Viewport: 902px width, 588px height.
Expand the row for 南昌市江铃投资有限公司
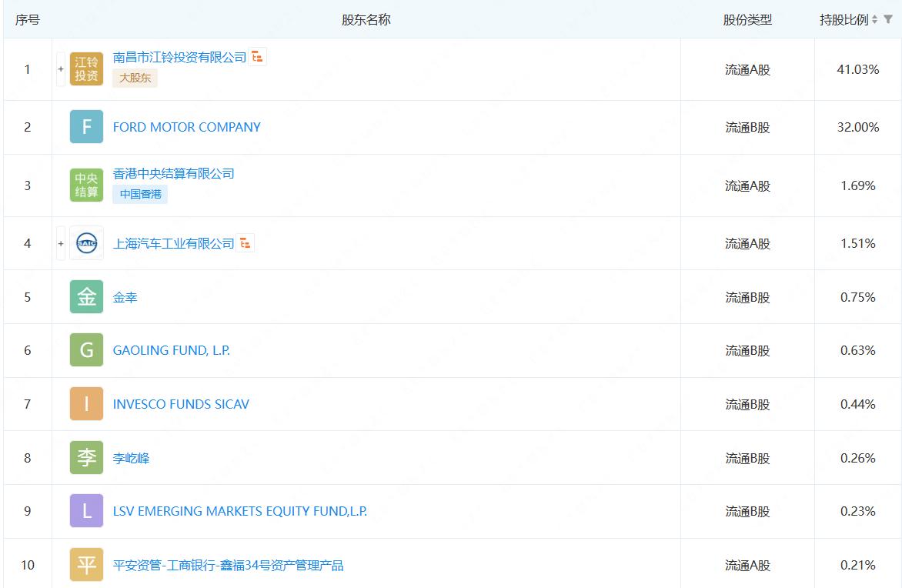(60, 69)
